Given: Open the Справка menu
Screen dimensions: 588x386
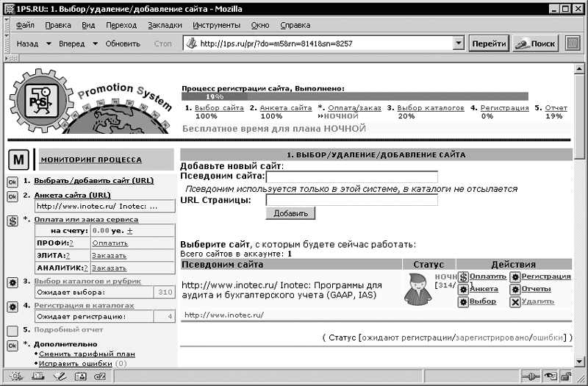Looking at the screenshot, I should (x=295, y=25).
